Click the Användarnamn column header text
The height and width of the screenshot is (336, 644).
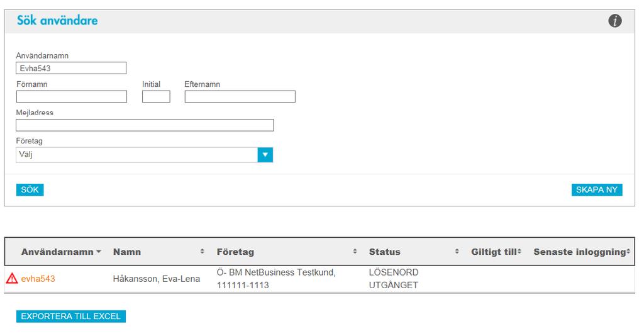57,252
